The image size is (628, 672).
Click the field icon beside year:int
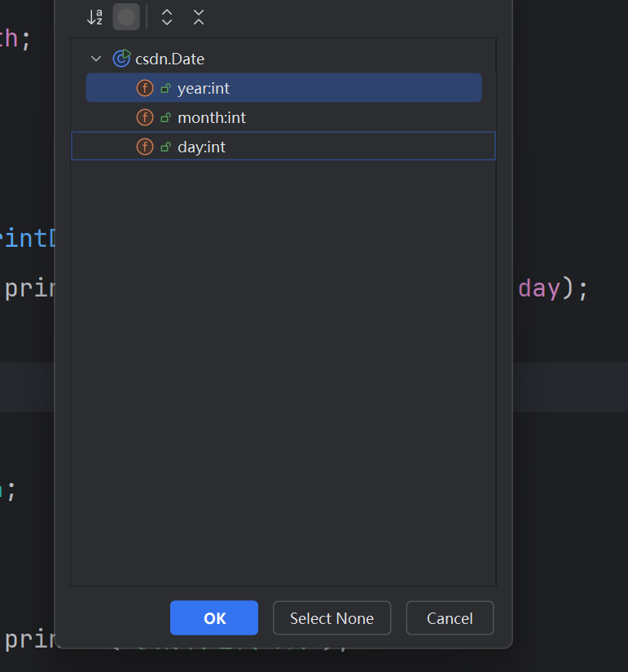145,88
